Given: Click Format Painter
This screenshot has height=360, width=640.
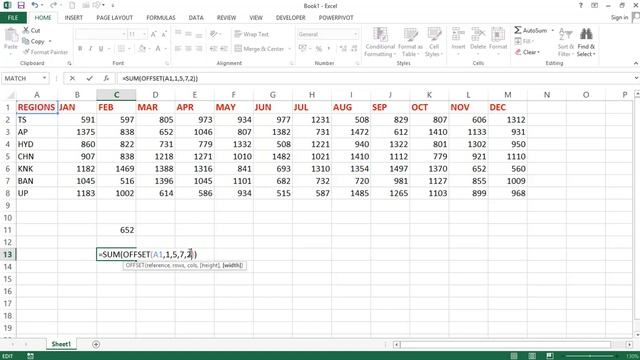Looking at the screenshot, I should tap(45, 52).
